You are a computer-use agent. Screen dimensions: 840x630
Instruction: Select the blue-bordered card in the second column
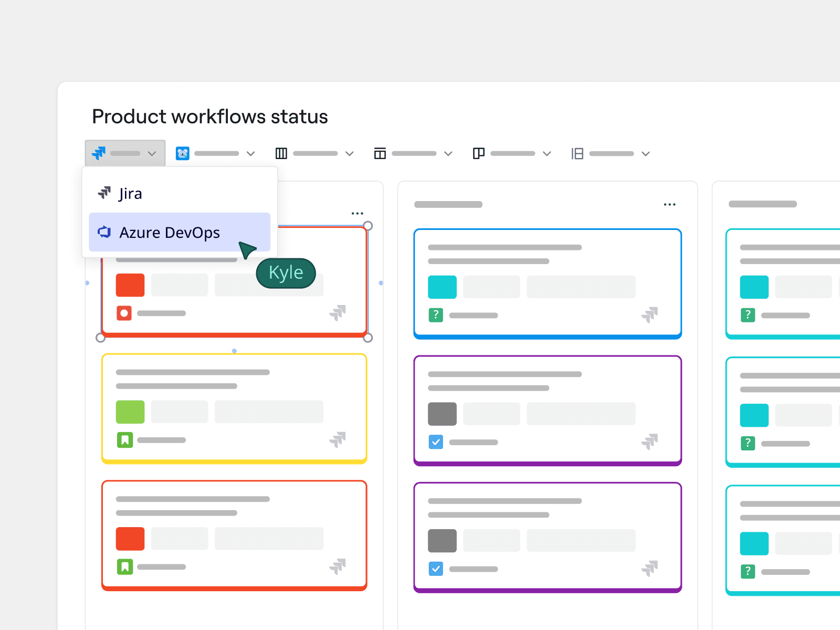(548, 283)
